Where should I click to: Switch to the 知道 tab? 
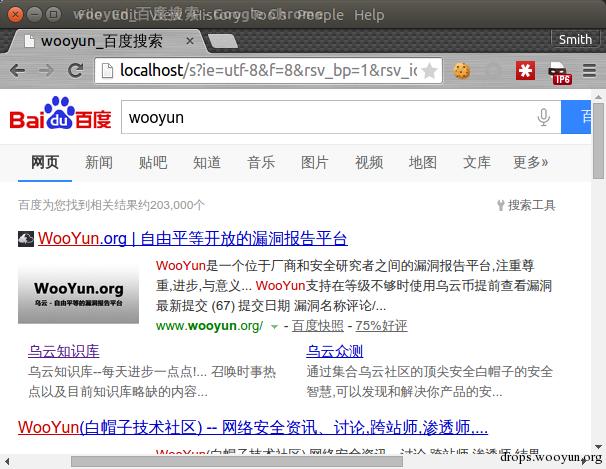point(207,162)
